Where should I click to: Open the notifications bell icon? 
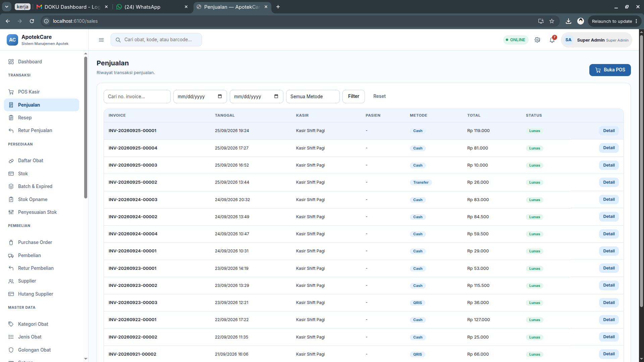[552, 40]
